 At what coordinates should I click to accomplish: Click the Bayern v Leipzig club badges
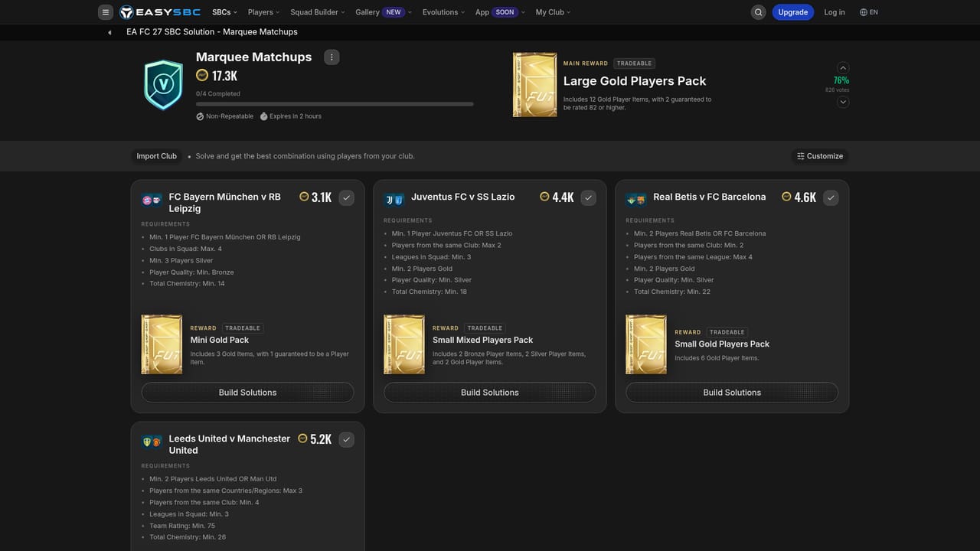tap(152, 201)
